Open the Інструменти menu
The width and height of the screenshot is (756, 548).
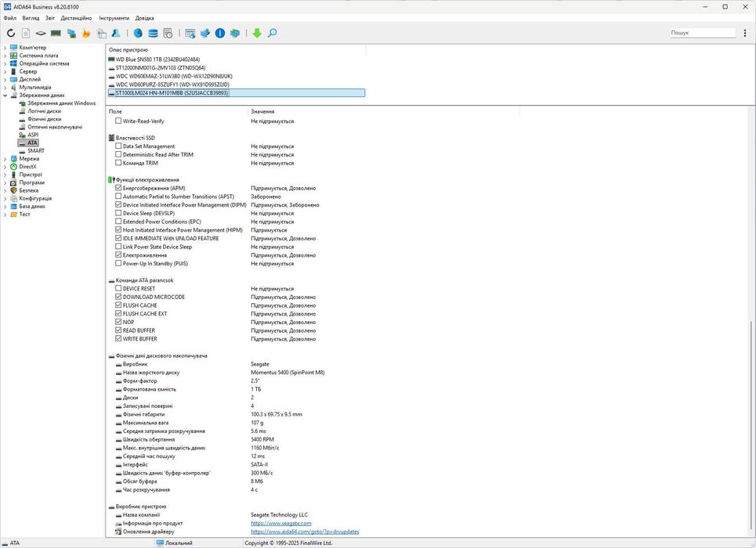pos(114,18)
